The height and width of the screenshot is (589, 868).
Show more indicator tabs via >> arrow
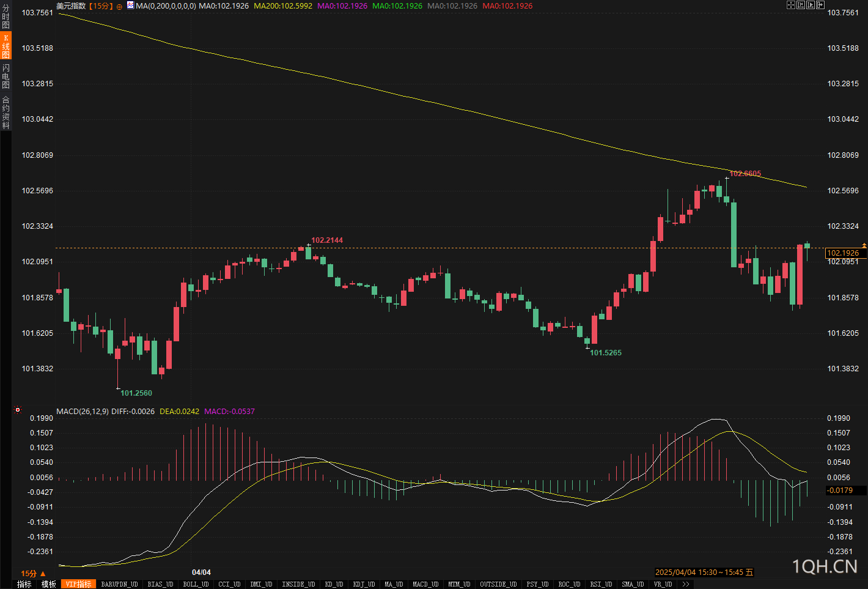coord(686,584)
